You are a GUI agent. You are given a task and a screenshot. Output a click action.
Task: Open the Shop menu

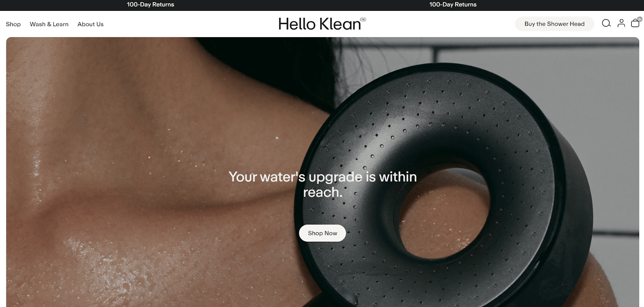point(13,24)
